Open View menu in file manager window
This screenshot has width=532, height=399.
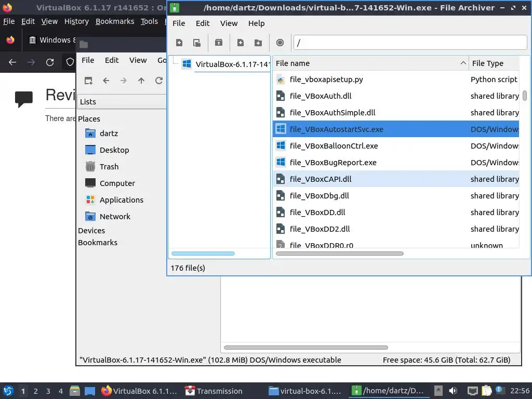pos(138,60)
